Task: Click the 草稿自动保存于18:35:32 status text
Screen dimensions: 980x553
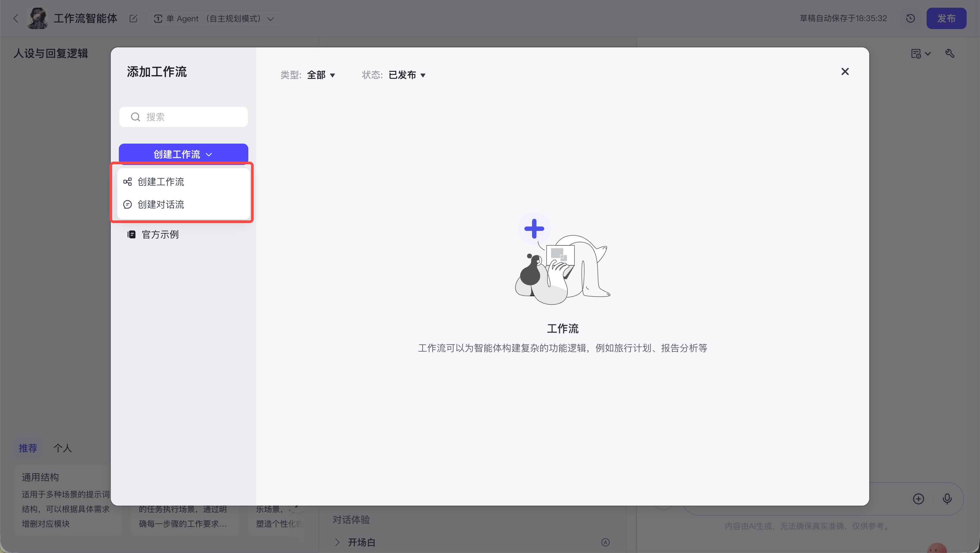Action: pyautogui.click(x=843, y=18)
